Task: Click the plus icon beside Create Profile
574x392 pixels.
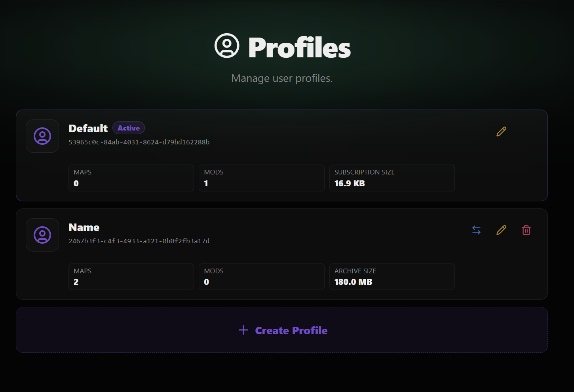Action: (x=243, y=330)
